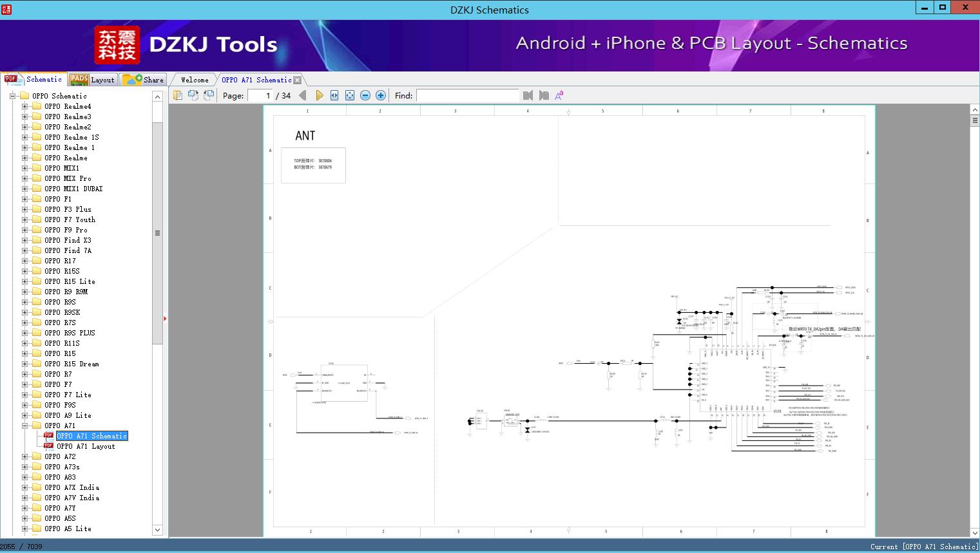Collapse the OPPO A71 folder
This screenshot has height=553, width=980.
[25, 426]
